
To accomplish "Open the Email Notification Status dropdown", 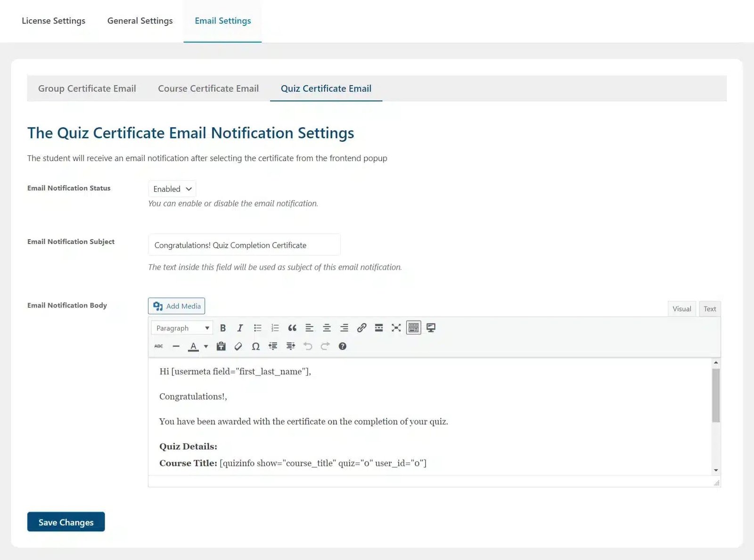I will point(172,189).
